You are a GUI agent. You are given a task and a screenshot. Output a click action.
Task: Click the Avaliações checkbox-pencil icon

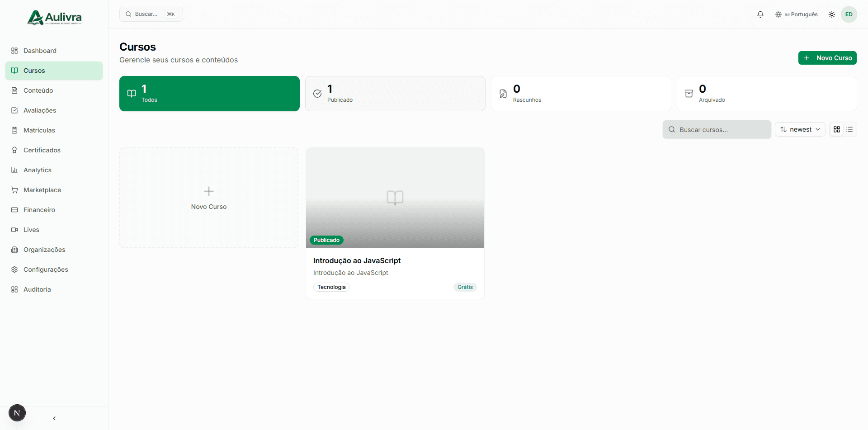14,110
